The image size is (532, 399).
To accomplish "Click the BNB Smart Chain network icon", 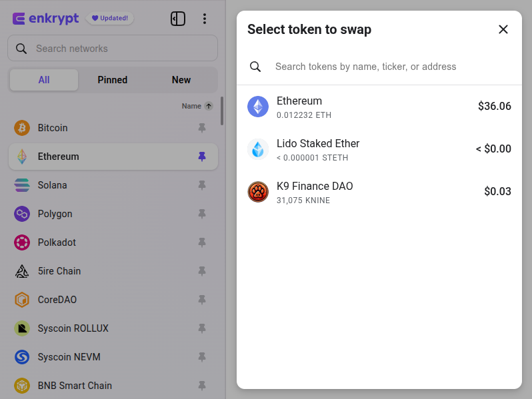I will pos(22,386).
